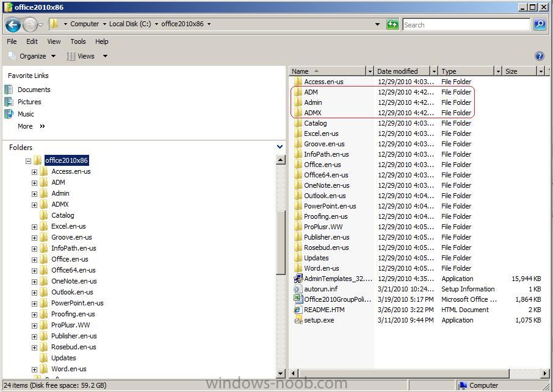Expand the Access.en-us tree node
The height and width of the screenshot is (392, 553).
[x=34, y=173]
